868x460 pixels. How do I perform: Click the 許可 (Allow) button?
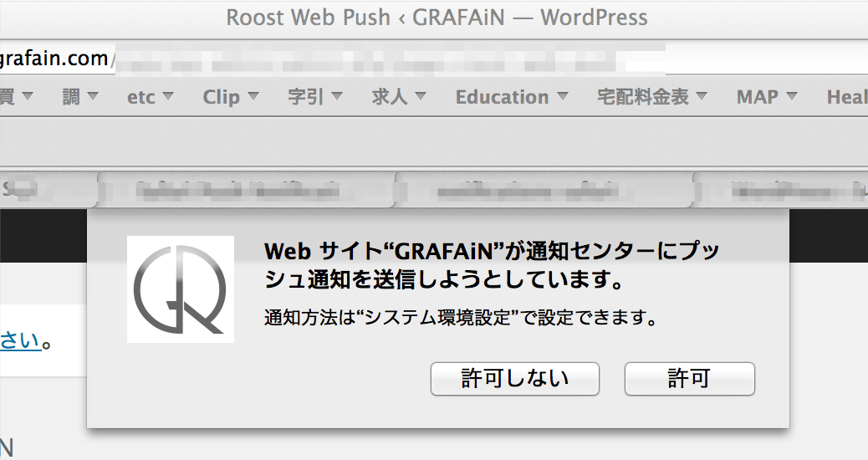[689, 379]
